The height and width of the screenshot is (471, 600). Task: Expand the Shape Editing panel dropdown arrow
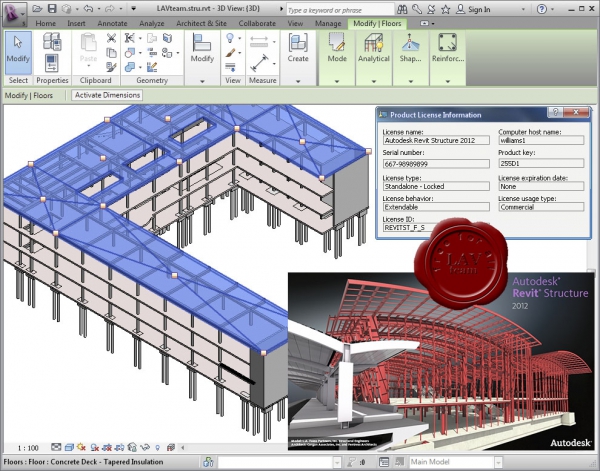tap(411, 81)
